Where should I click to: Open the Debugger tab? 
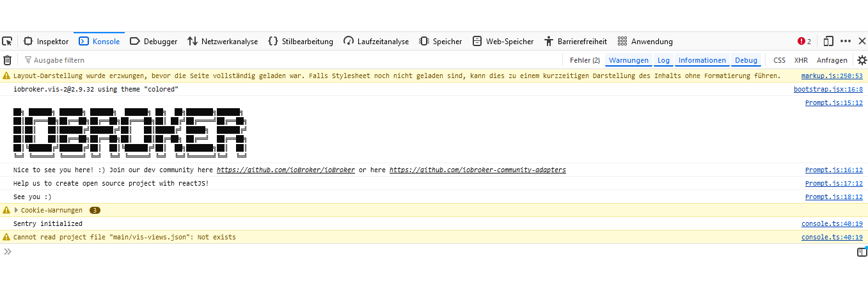(154, 42)
